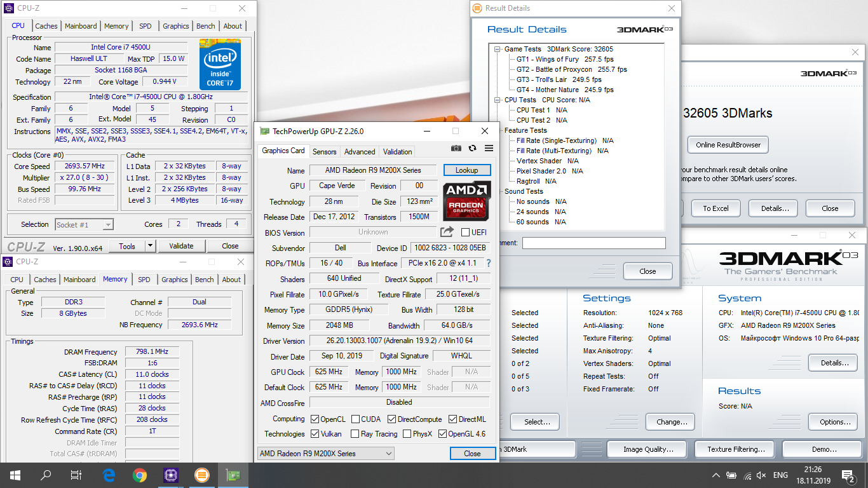The height and width of the screenshot is (488, 868).
Task: Toggle the DirectML checkbox
Action: point(452,419)
